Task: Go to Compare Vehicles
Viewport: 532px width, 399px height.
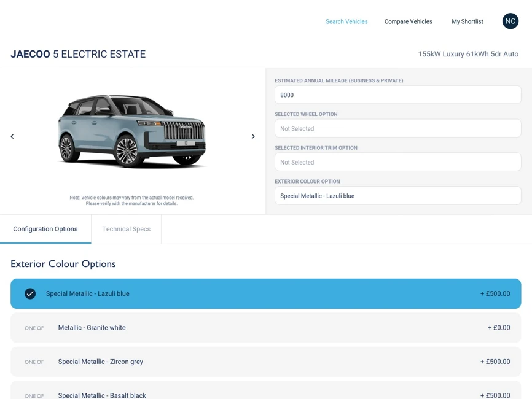Action: [x=408, y=21]
